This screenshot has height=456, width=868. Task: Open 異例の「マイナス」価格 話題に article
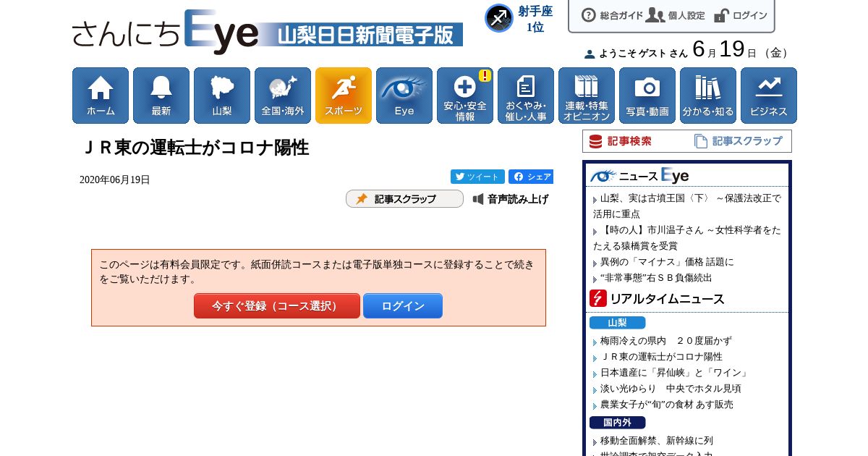(x=667, y=262)
